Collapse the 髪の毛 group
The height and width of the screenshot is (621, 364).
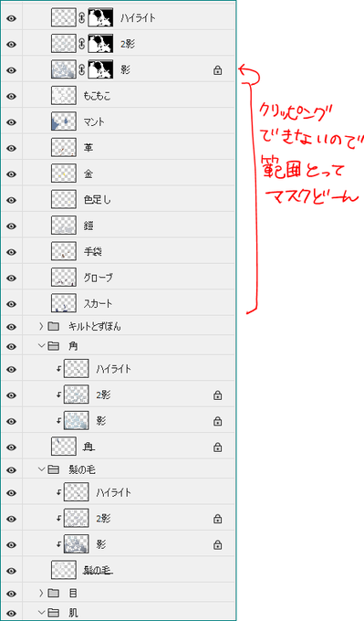pos(41,469)
